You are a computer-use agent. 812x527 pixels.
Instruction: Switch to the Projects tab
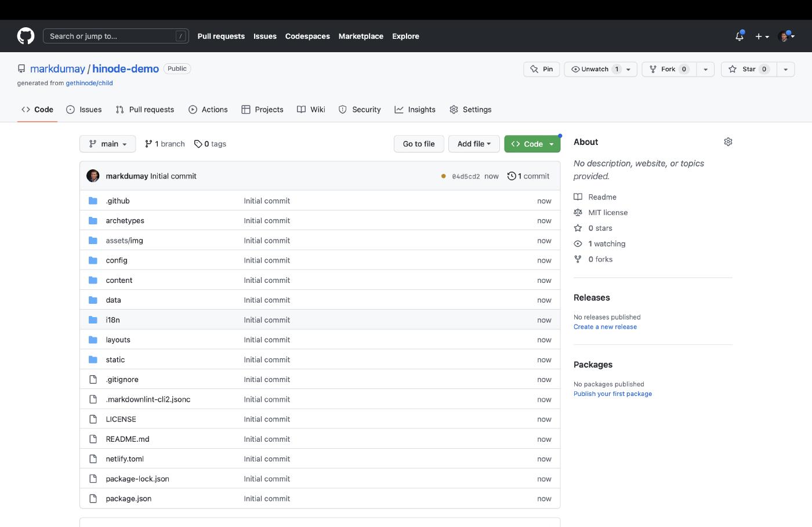pyautogui.click(x=262, y=110)
